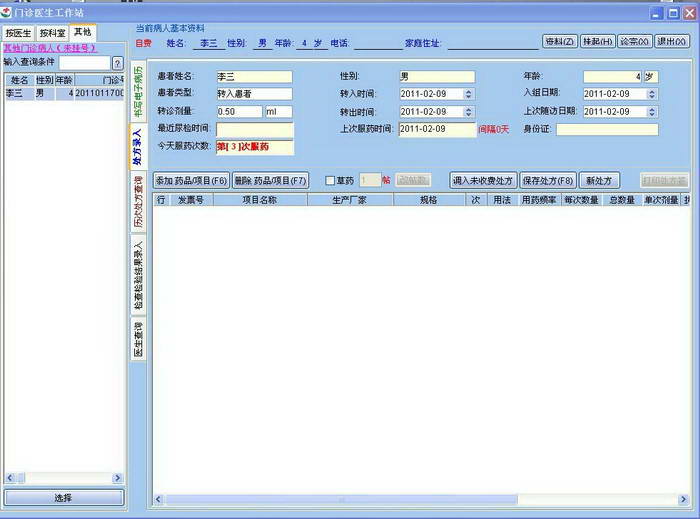The width and height of the screenshot is (700, 519).
Task: Open the 其他门诊病人（未挂号） link
Action: coord(50,48)
